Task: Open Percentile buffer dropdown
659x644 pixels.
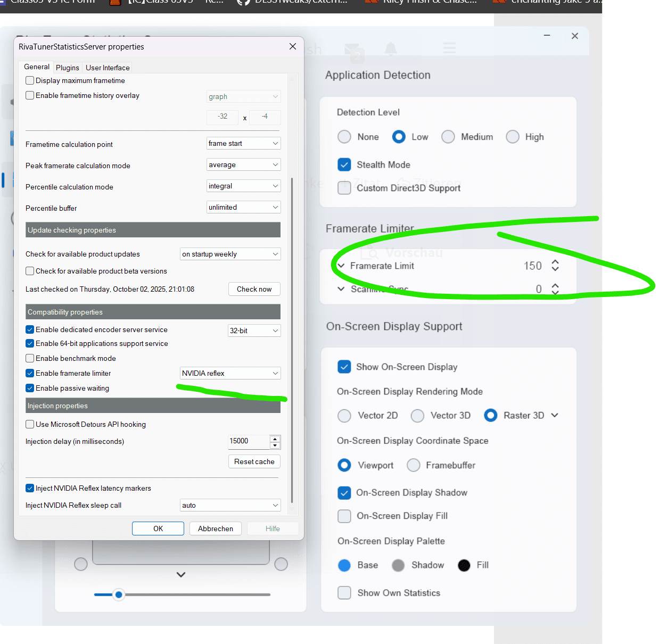Action: tap(243, 207)
